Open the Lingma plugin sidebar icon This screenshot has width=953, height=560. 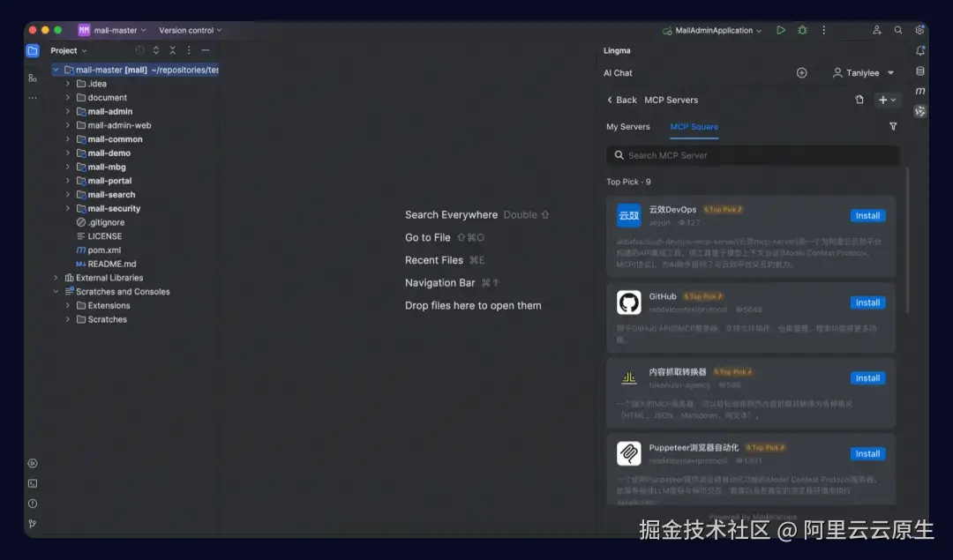click(x=920, y=110)
